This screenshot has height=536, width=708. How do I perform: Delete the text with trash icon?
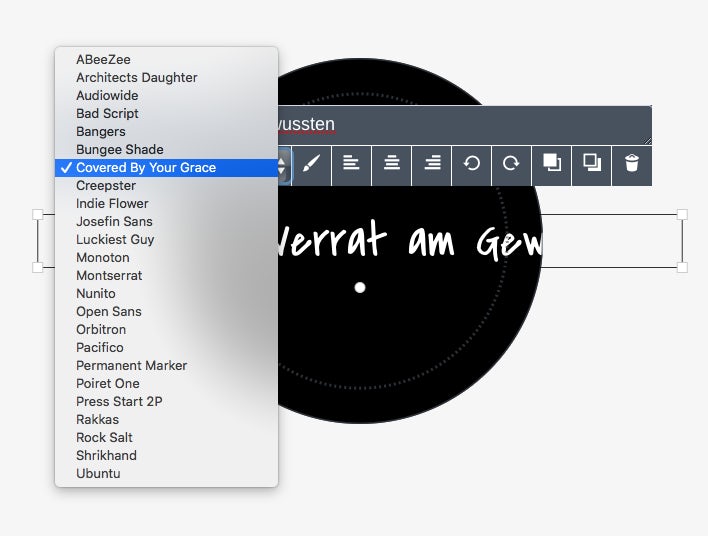click(x=632, y=165)
